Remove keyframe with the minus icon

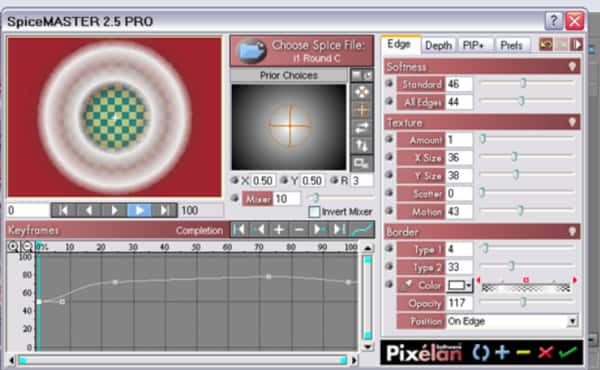tap(299, 230)
